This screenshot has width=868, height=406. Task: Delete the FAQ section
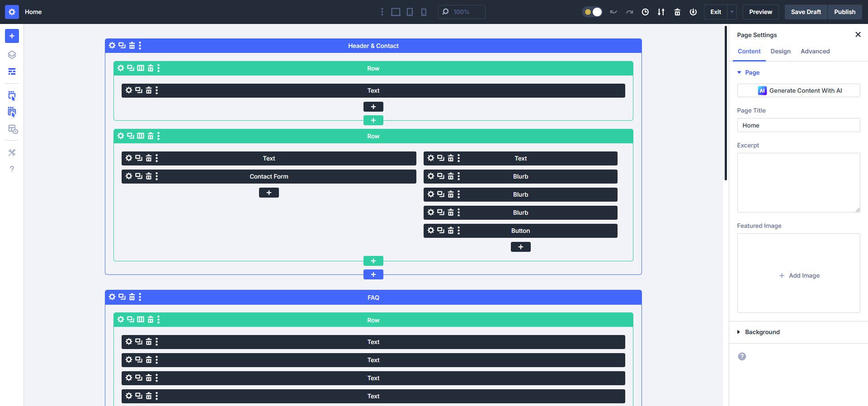(132, 297)
